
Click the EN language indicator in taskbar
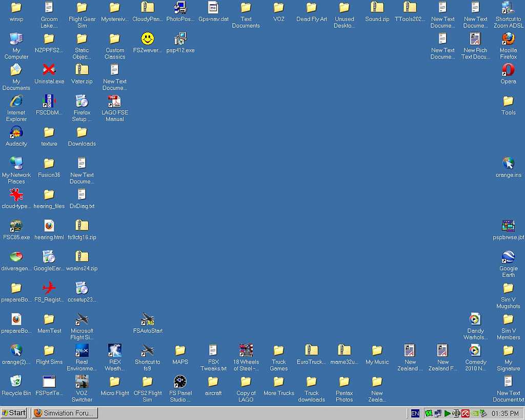415,413
